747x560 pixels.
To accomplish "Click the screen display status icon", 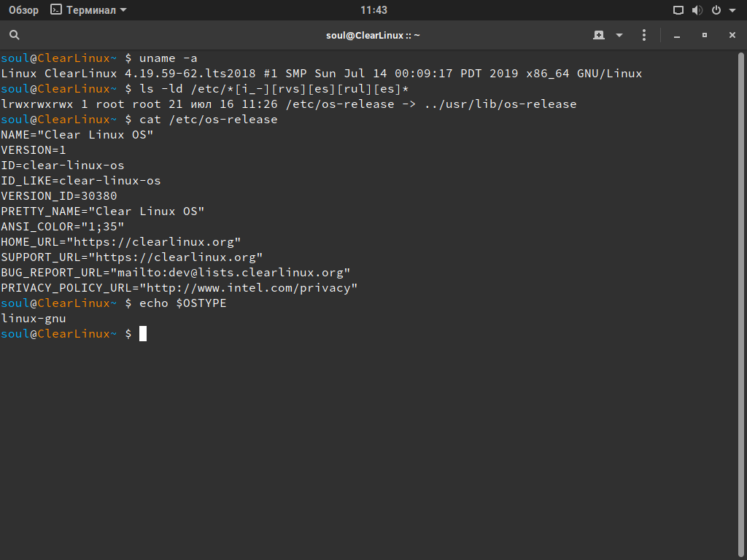I will coord(678,10).
